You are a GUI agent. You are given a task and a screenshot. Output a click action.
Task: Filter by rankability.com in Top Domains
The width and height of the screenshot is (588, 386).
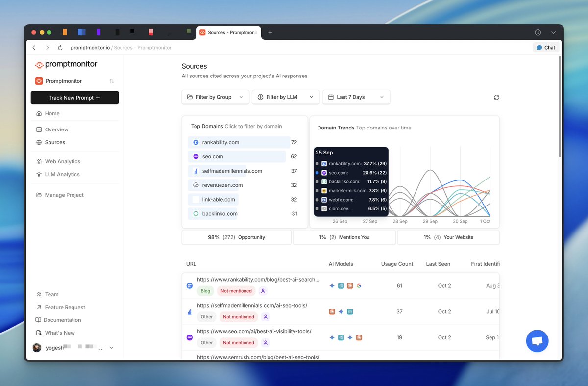coord(239,142)
